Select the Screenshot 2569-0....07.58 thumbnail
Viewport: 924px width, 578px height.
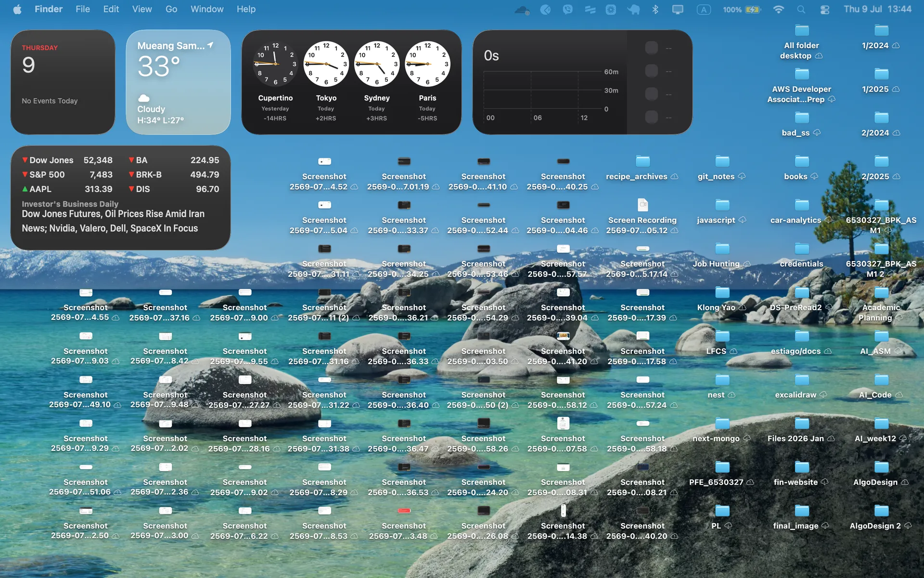[563, 423]
